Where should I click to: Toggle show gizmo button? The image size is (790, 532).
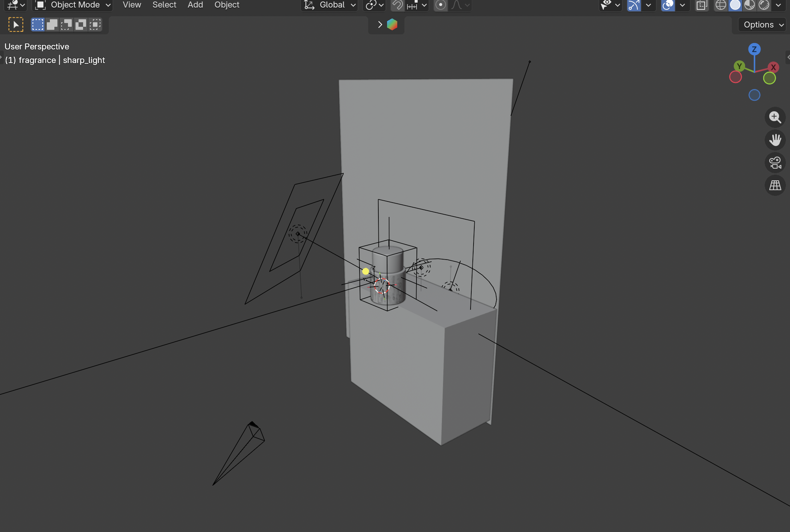[x=634, y=5]
